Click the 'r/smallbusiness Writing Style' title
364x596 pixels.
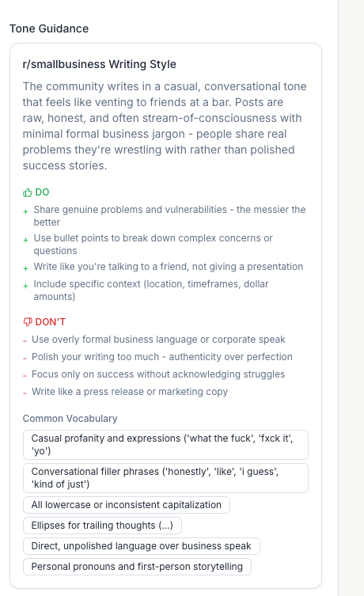click(x=100, y=64)
